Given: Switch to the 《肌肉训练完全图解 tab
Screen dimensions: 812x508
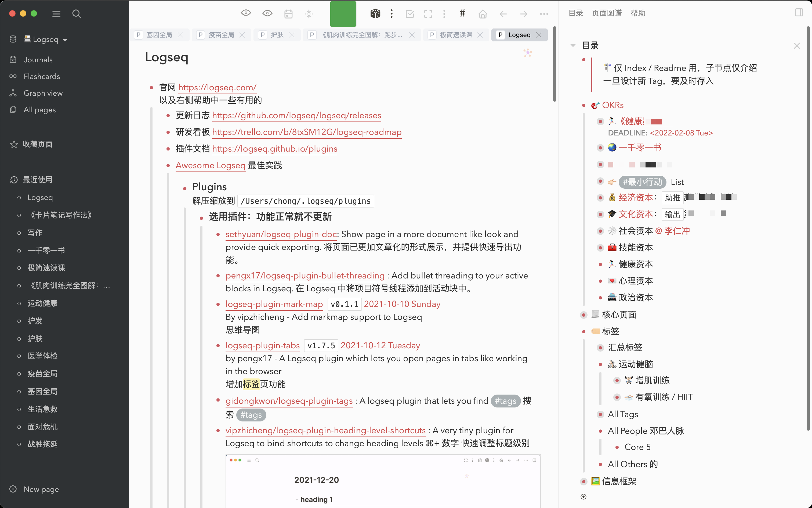Looking at the screenshot, I should [x=362, y=35].
